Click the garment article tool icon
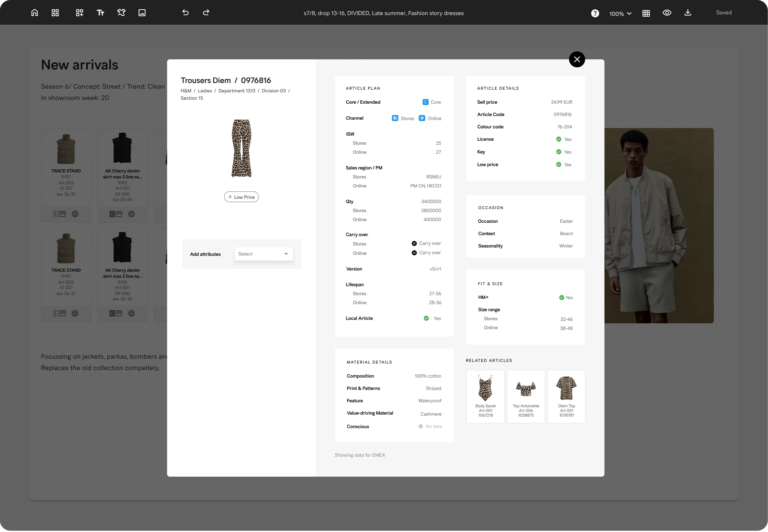The height and width of the screenshot is (532, 768). click(x=121, y=13)
